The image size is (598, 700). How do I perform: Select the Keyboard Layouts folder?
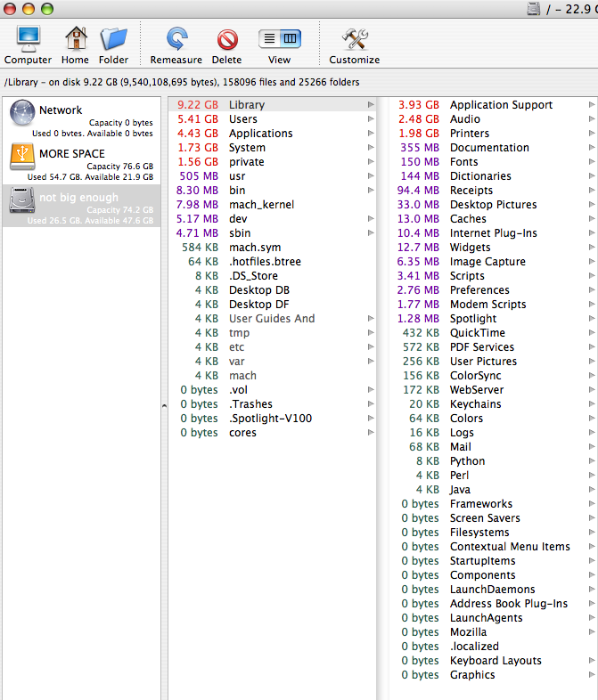tap(494, 661)
